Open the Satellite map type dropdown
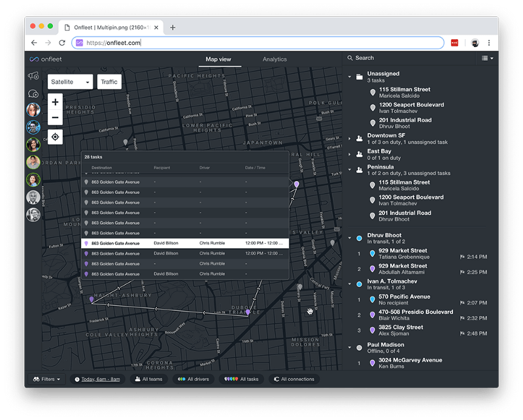This screenshot has height=420, width=523. pos(71,82)
